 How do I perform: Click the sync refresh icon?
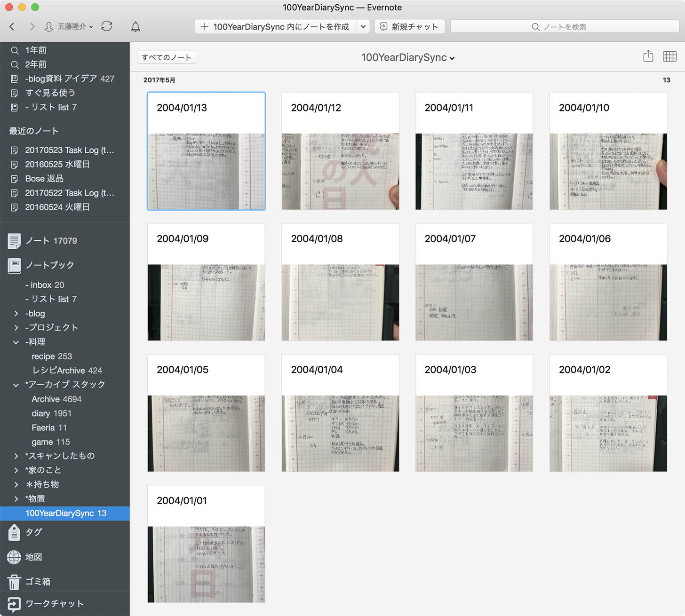[107, 26]
